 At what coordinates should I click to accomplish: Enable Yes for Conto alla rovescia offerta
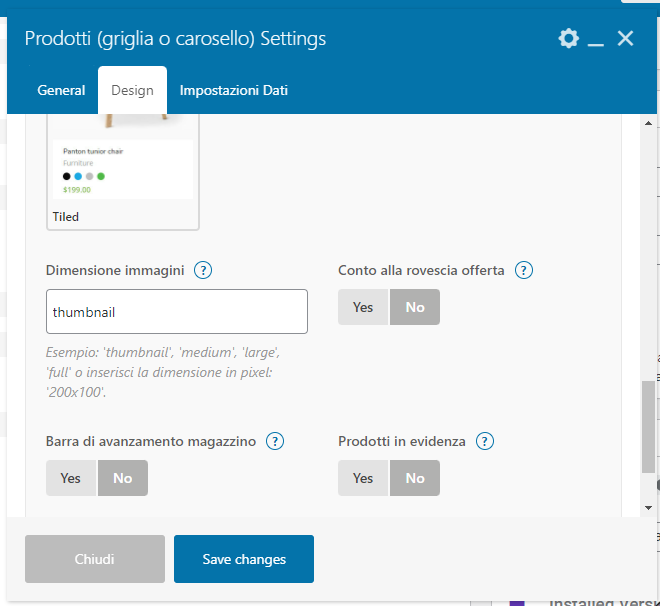point(363,307)
